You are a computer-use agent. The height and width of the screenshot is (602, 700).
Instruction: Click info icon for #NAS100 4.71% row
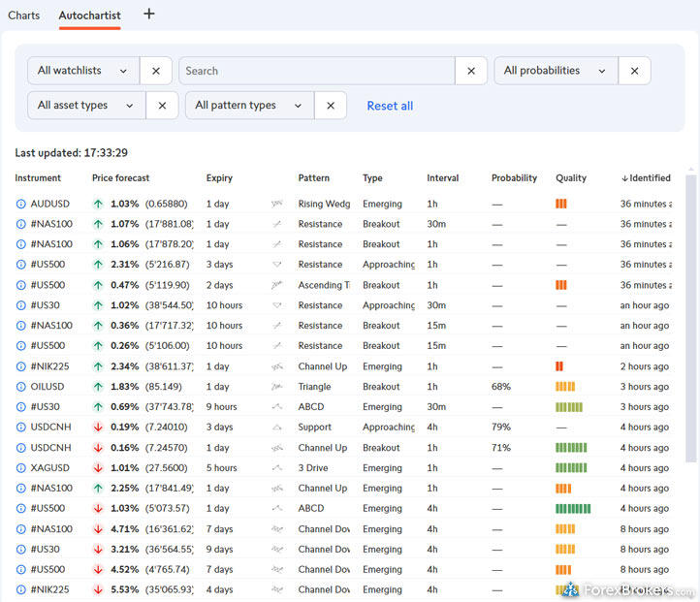point(20,529)
